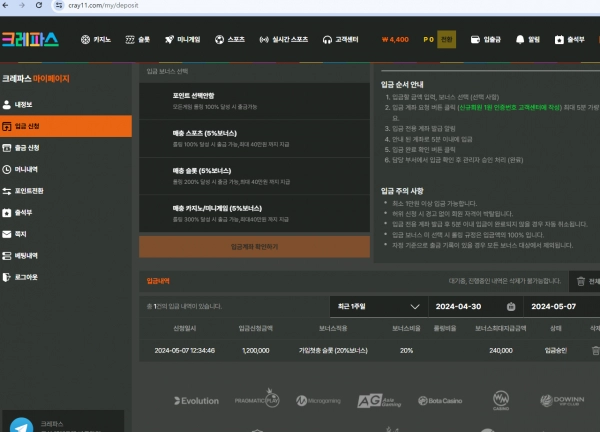Screen dimensions: 600x432
Task: Select the 매충 스포츠 (5%보너스) option
Action: point(254,138)
